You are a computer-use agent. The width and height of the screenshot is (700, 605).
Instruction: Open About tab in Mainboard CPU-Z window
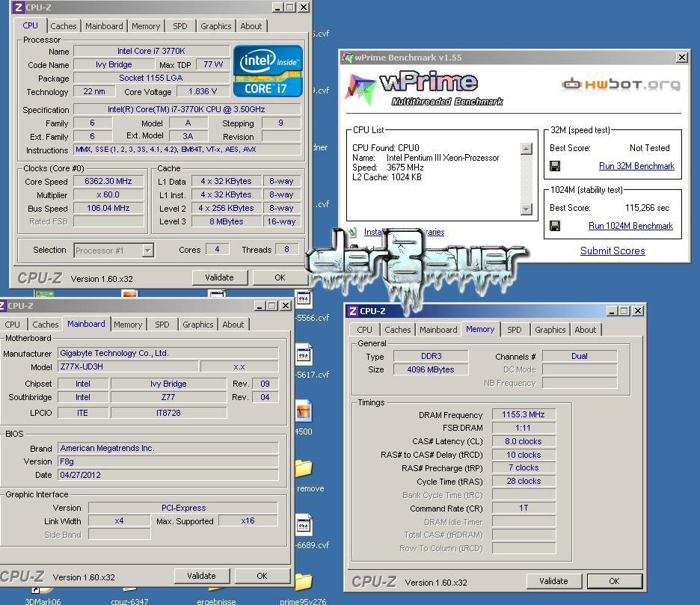point(233,325)
